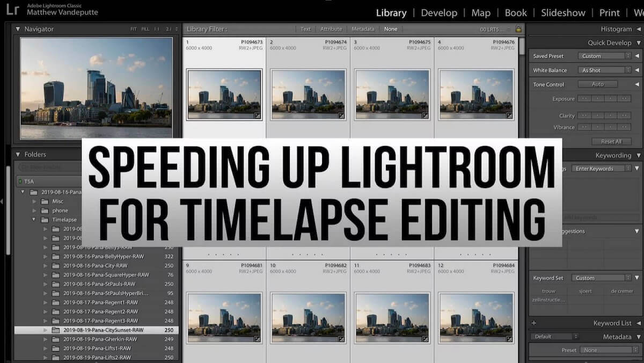Collapse the Timelapse folder
The width and height of the screenshot is (644, 363).
click(x=34, y=220)
